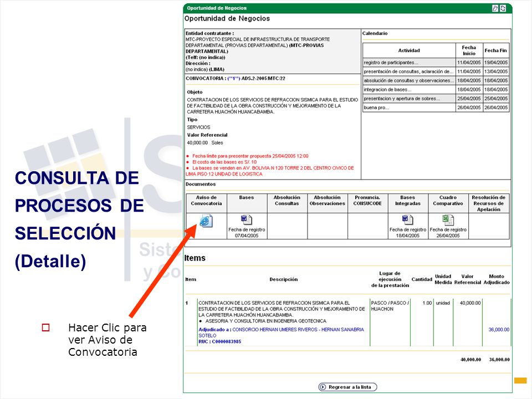Image resolution: width=532 pixels, height=399 pixels.
Task: Open the Aviso de Convocatoria Internet Explorer icon
Action: pyautogui.click(x=206, y=221)
